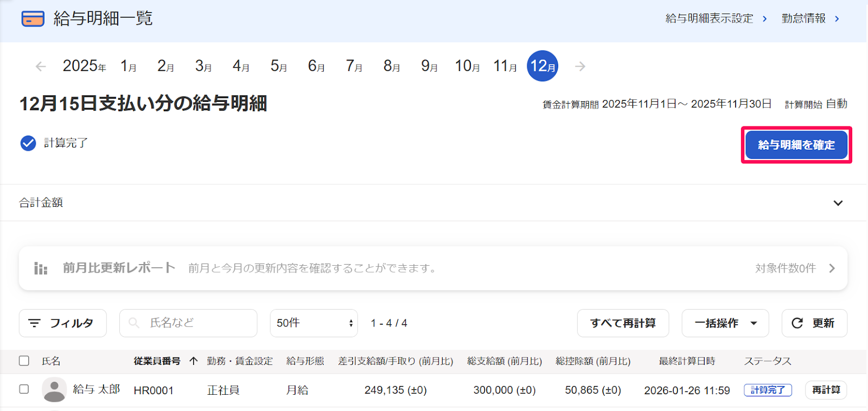Screen dimensions: 868x411
Task: Click 総控除額 (前月比) column header
Action: tap(593, 361)
